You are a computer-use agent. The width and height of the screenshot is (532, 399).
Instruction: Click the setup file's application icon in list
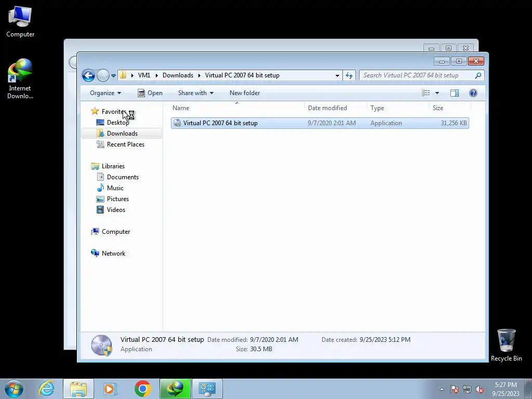(177, 123)
